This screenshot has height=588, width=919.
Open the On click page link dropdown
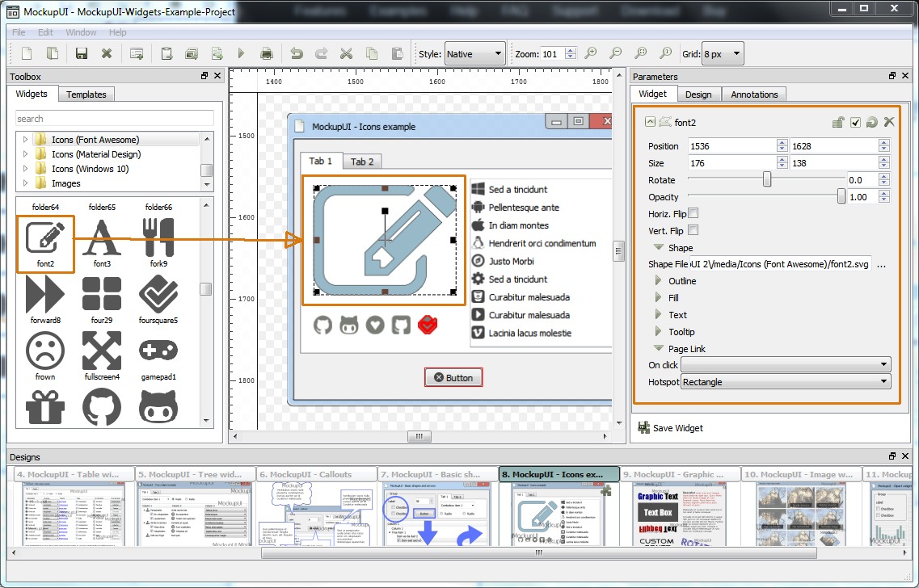pyautogui.click(x=786, y=364)
